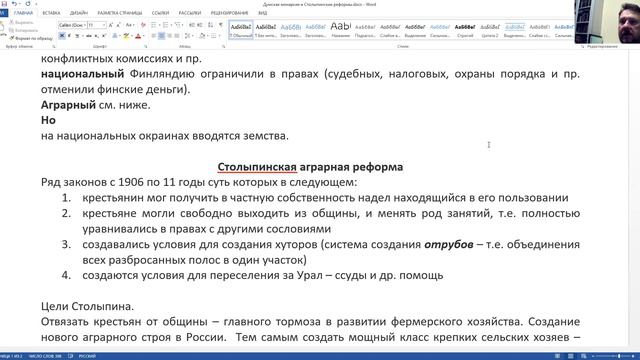
Task: Justify paragraph alignment
Action: (x=177, y=36)
